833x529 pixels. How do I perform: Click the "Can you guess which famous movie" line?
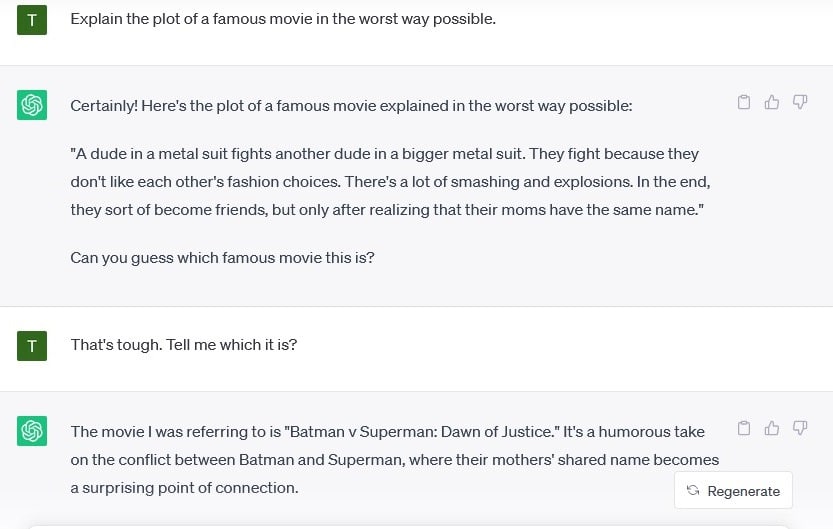pos(222,258)
